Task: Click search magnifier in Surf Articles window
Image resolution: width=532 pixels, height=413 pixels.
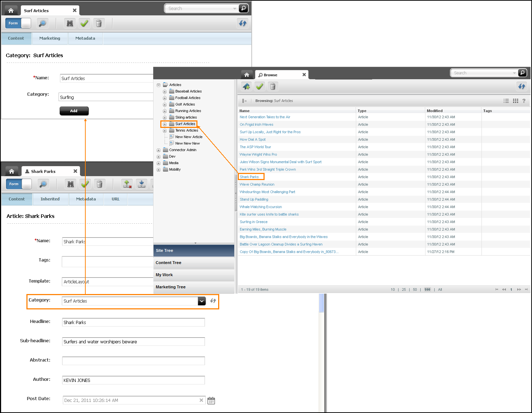Action: (x=243, y=8)
